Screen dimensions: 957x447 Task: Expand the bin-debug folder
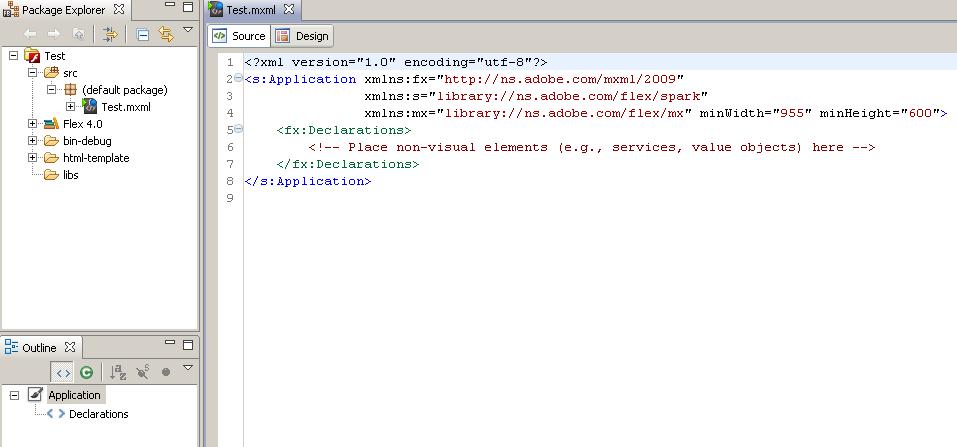click(x=32, y=141)
